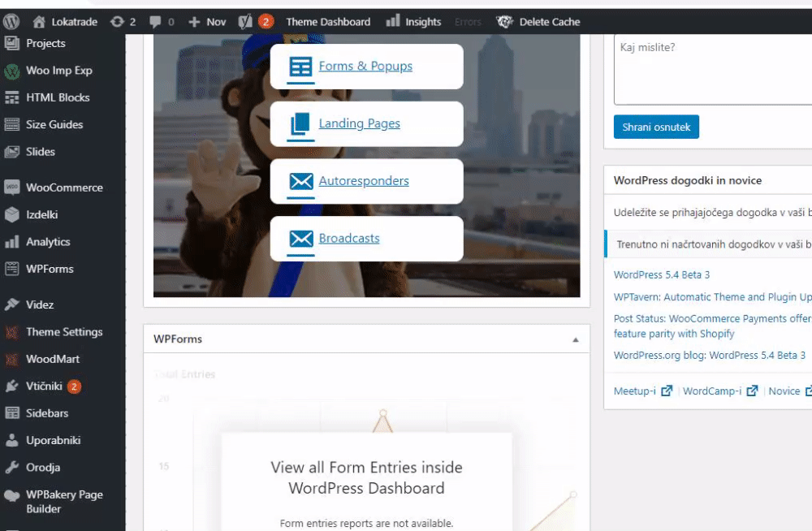812x531 pixels.
Task: Click the Forms & Popups table icon
Action: [x=301, y=67]
